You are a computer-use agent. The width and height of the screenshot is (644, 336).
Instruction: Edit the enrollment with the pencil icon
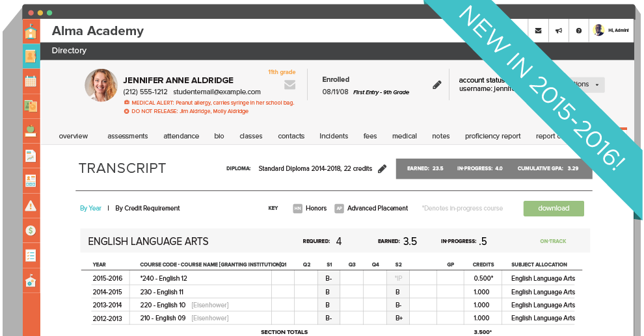(437, 85)
